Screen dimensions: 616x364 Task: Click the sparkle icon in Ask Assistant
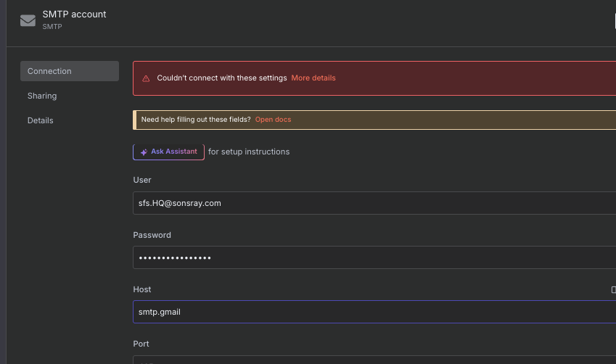(144, 152)
